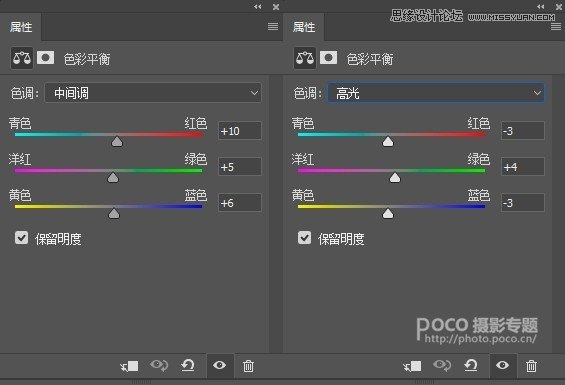This screenshot has height=385, width=565.
Task: Click 洋红-绿色 slider handle in 高光 panel
Action: (395, 177)
